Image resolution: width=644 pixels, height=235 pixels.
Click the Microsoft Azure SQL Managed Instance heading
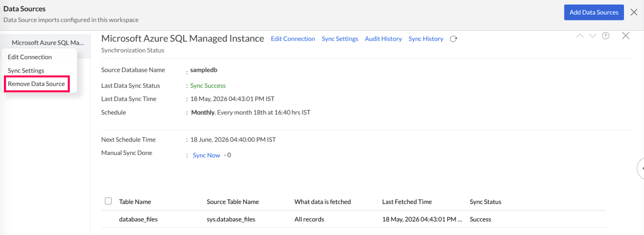point(183,38)
